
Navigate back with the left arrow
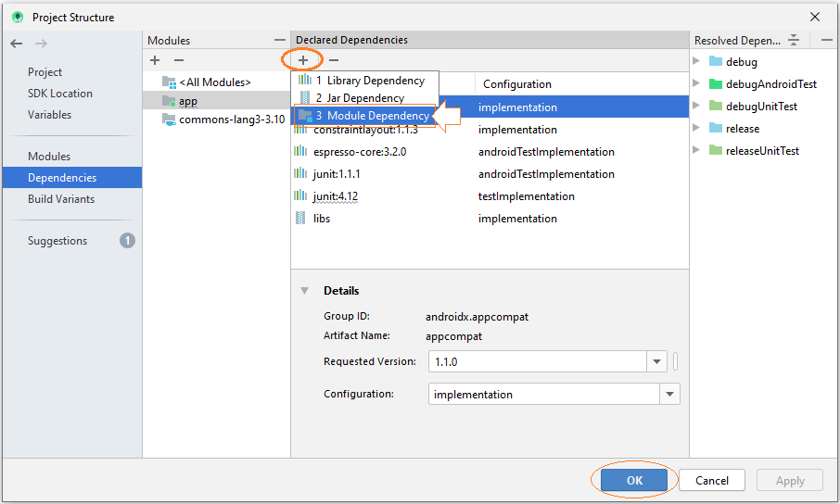pyautogui.click(x=17, y=44)
